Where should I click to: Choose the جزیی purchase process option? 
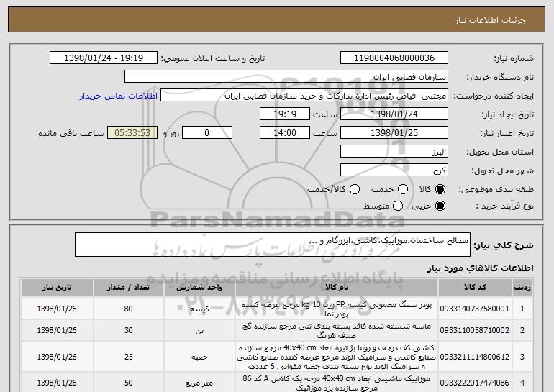(440, 206)
